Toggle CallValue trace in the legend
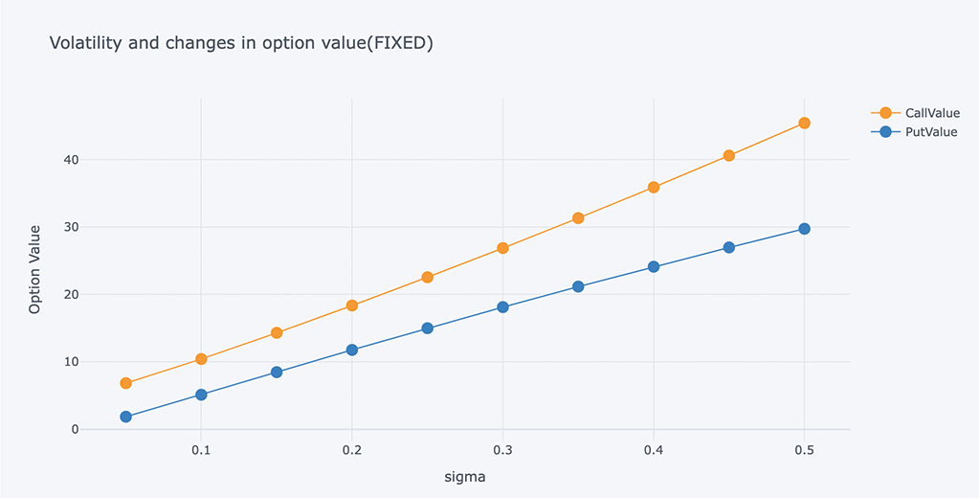This screenshot has height=498, width=980. pos(932,113)
